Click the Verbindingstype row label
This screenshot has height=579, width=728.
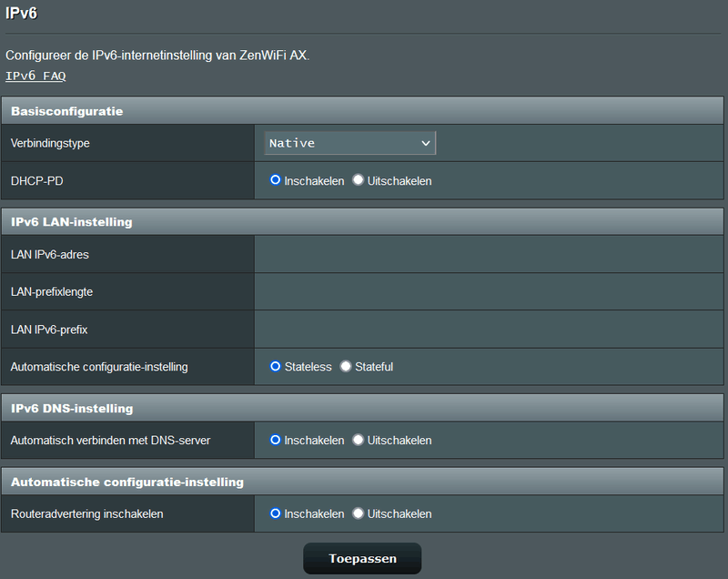coord(50,144)
